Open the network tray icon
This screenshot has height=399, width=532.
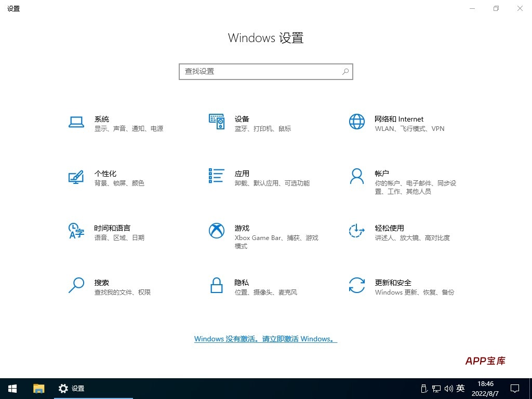436,389
